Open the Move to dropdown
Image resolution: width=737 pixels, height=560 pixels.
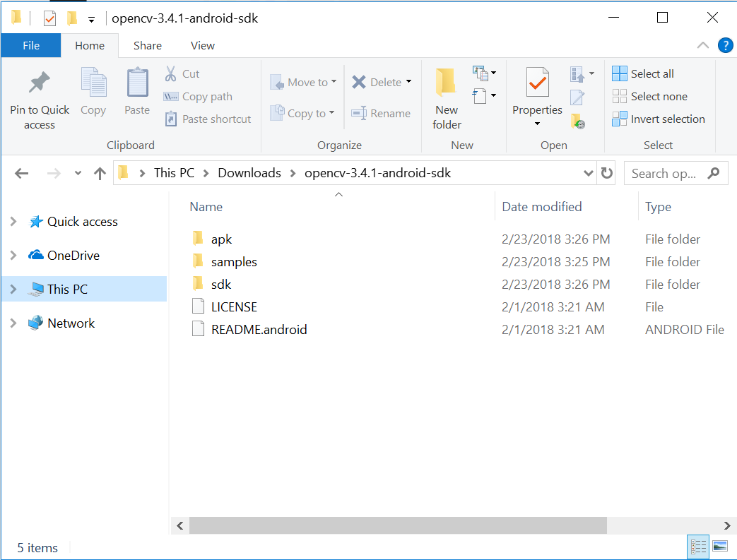334,81
